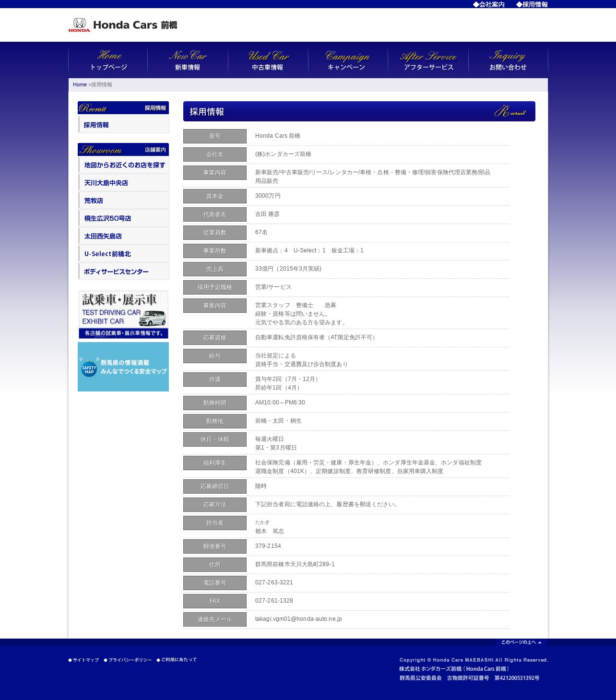The width and height of the screenshot is (616, 700).
Task: Open 天川大島中央店 showroom link
Action: (x=123, y=183)
